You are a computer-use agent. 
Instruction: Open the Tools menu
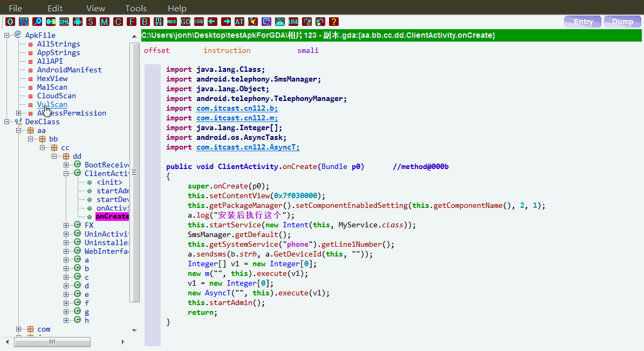coord(135,8)
